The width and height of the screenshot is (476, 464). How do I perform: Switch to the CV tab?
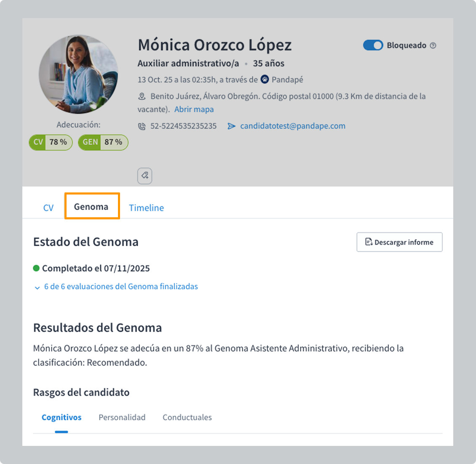click(48, 208)
